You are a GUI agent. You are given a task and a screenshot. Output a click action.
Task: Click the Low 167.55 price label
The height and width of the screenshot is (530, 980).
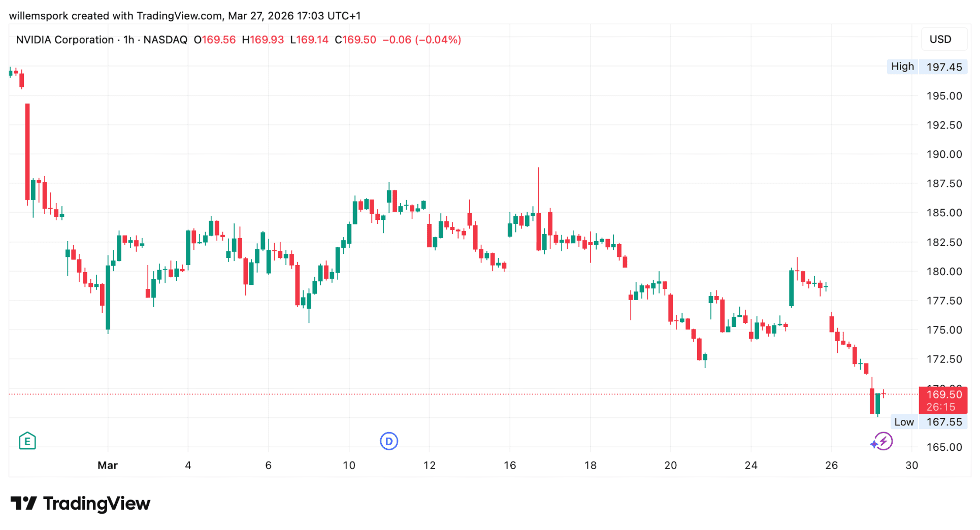[x=928, y=422]
